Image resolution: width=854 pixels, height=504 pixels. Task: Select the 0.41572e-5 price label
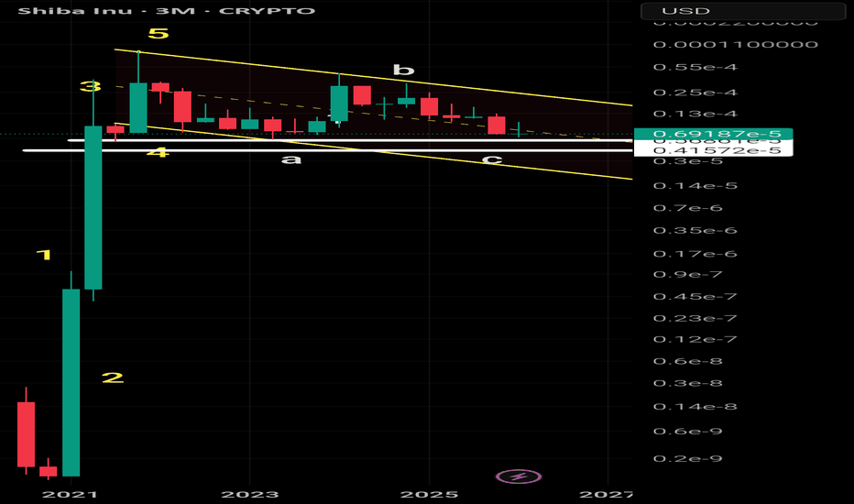pos(713,150)
